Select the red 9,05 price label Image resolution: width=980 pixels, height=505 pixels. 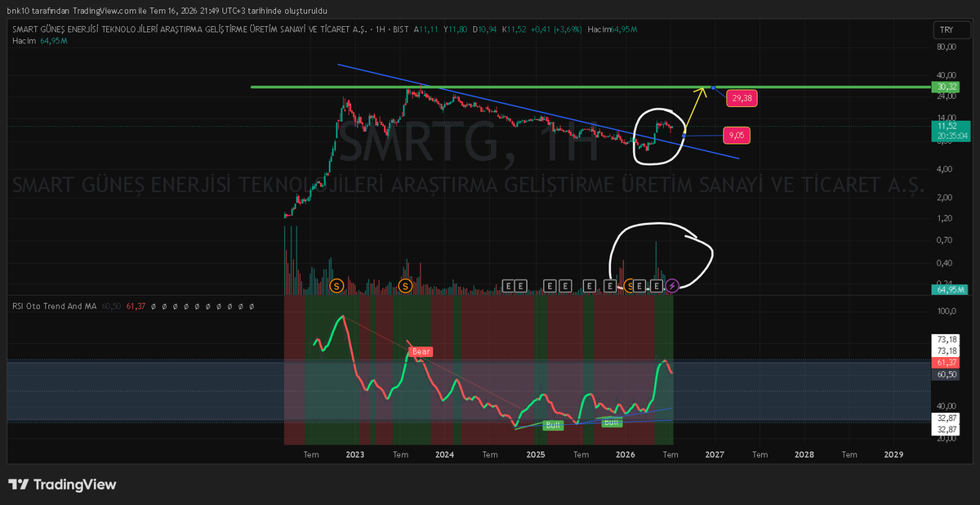point(737,135)
